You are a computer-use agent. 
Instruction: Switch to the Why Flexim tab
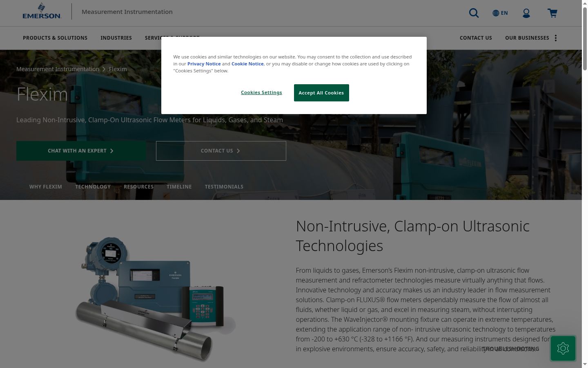pyautogui.click(x=46, y=187)
